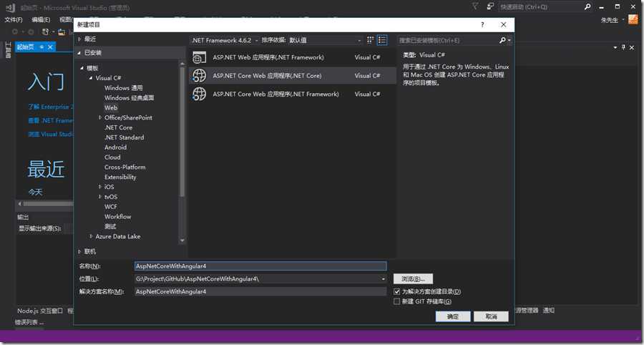Select the .NET Core category
This screenshot has width=644, height=345.
click(x=118, y=127)
